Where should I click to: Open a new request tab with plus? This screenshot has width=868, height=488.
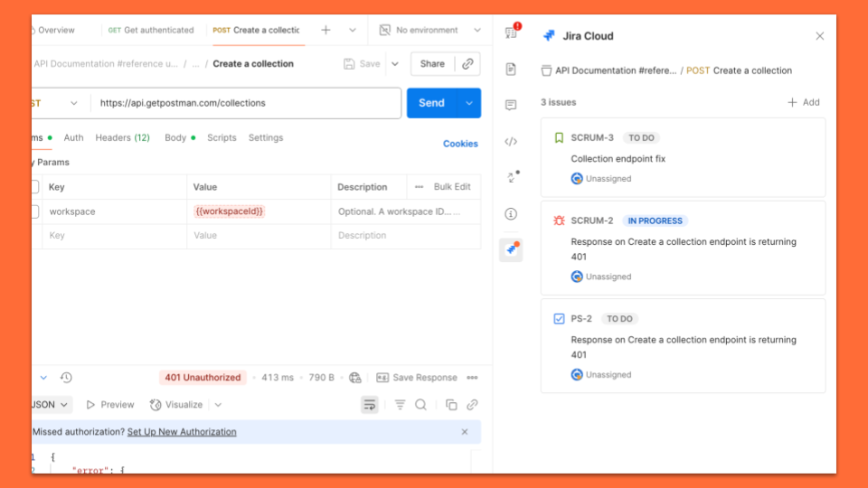tap(325, 30)
